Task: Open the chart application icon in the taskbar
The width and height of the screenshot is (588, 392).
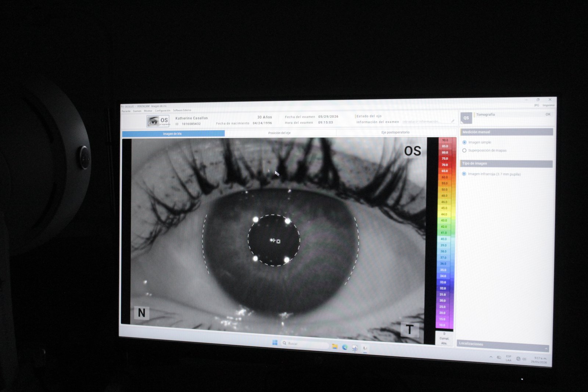Action: [355, 348]
